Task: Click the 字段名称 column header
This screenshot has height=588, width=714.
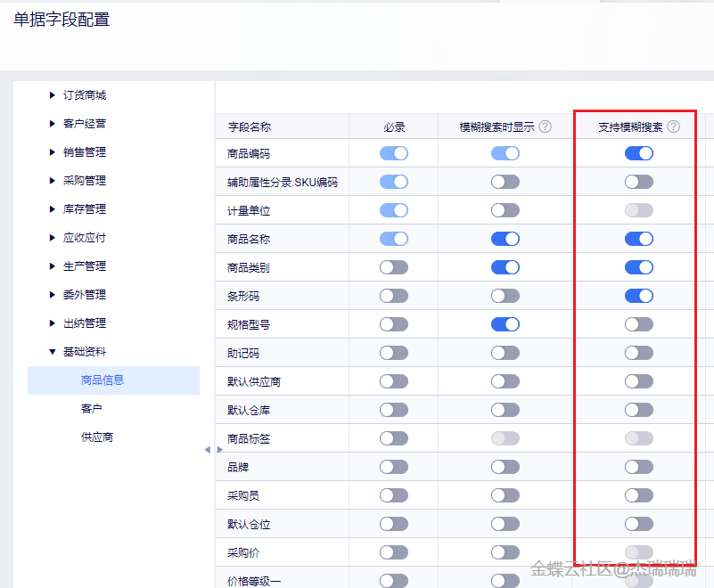Action: pyautogui.click(x=250, y=127)
